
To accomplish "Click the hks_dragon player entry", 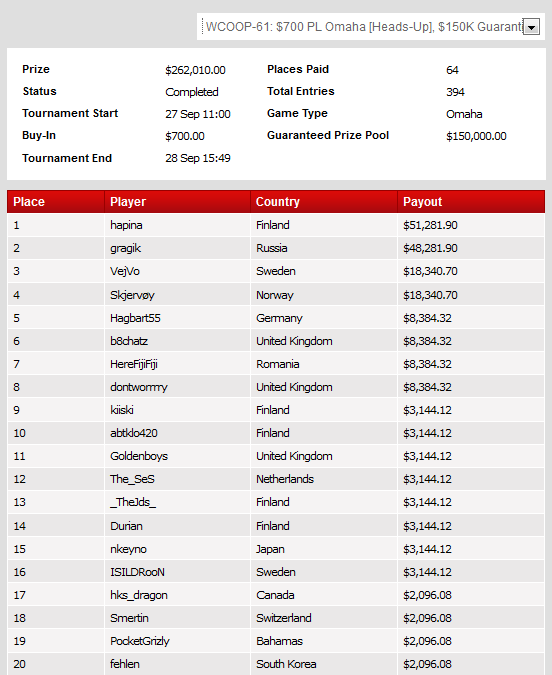I will point(139,595).
